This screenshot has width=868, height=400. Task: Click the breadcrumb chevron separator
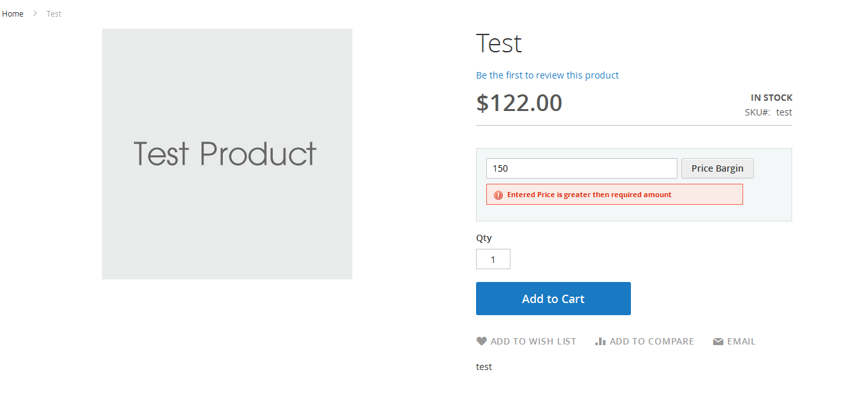[35, 13]
